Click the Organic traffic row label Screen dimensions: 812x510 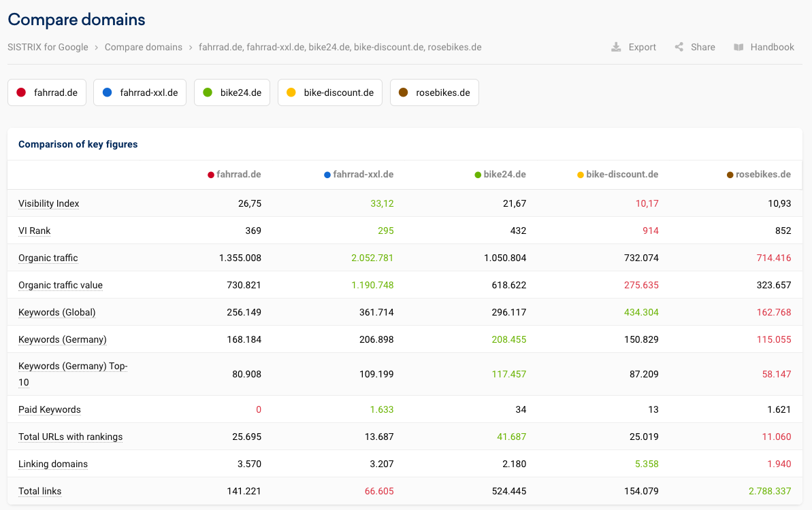(x=48, y=258)
